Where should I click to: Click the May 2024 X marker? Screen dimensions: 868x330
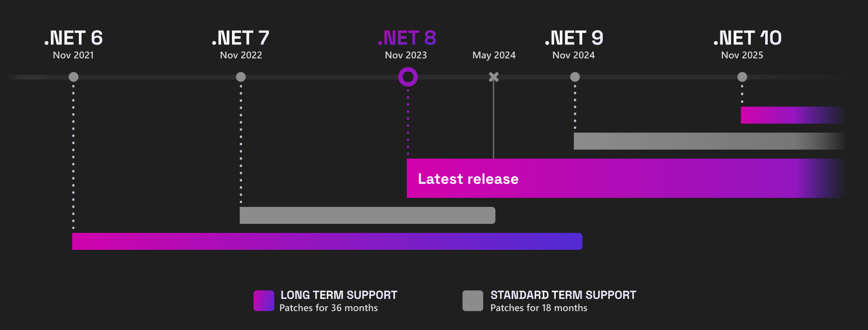point(494,77)
